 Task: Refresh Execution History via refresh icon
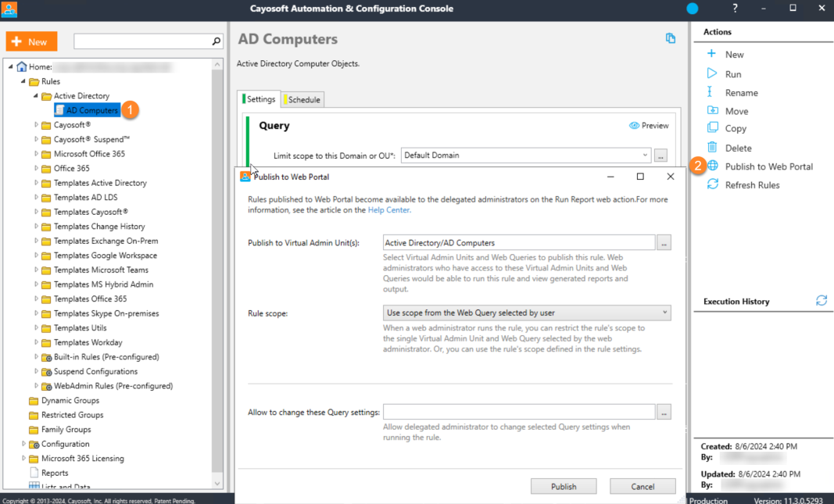point(821,300)
